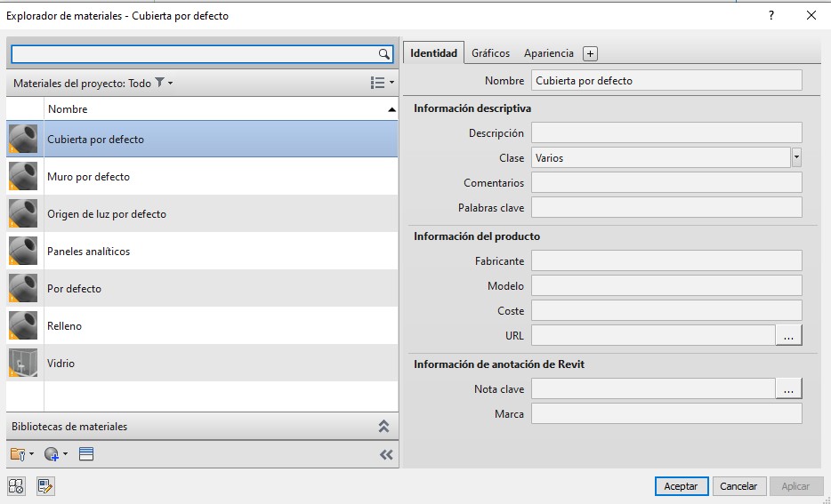Image resolution: width=831 pixels, height=504 pixels.
Task: Switch to the Apariencia tab
Action: 549,53
